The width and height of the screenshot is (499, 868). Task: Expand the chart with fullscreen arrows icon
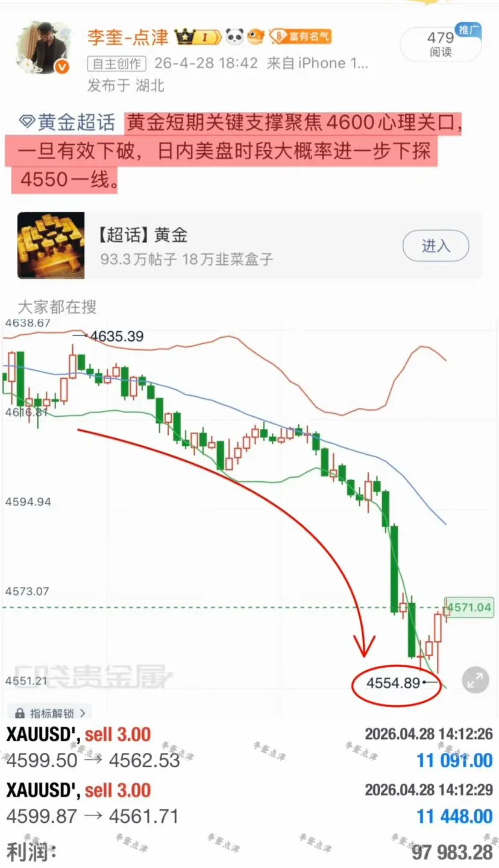(x=475, y=680)
